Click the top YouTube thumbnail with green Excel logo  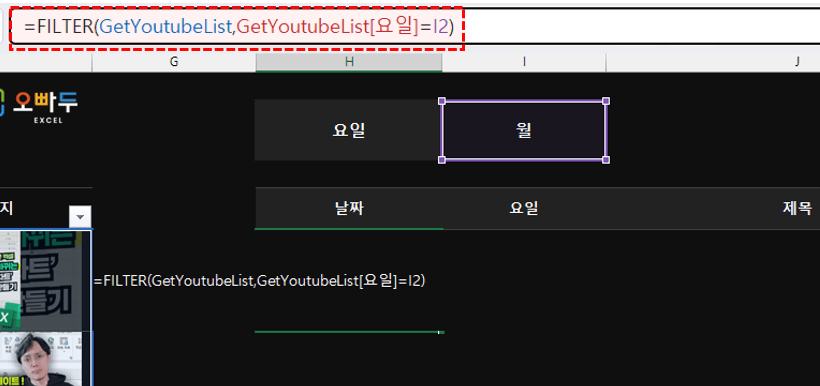[x=41, y=280]
